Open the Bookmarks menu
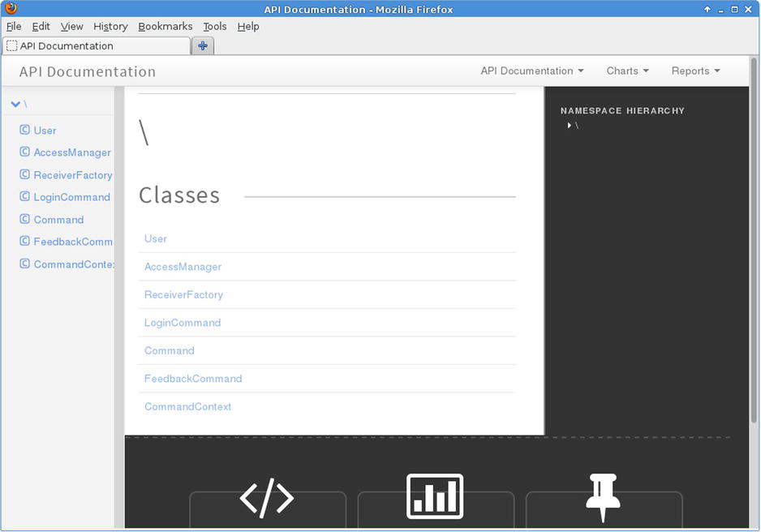 165,26
